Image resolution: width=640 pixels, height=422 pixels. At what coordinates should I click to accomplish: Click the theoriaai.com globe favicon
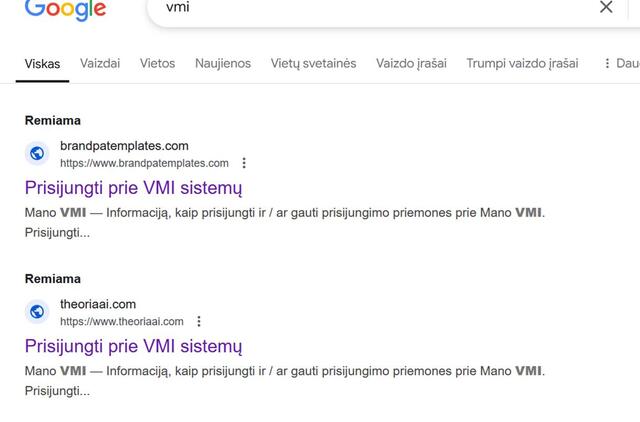coord(37,311)
